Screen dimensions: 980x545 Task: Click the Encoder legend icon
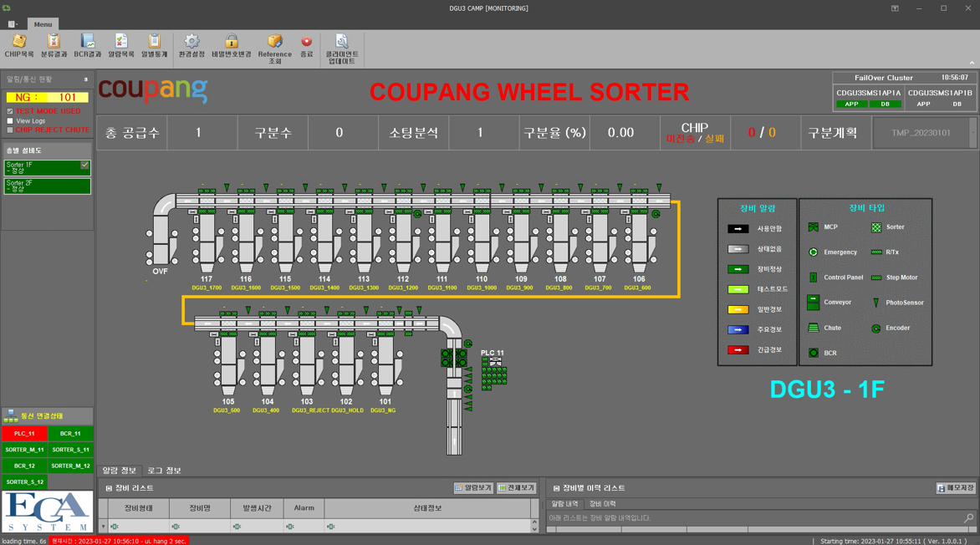pyautogui.click(x=876, y=329)
